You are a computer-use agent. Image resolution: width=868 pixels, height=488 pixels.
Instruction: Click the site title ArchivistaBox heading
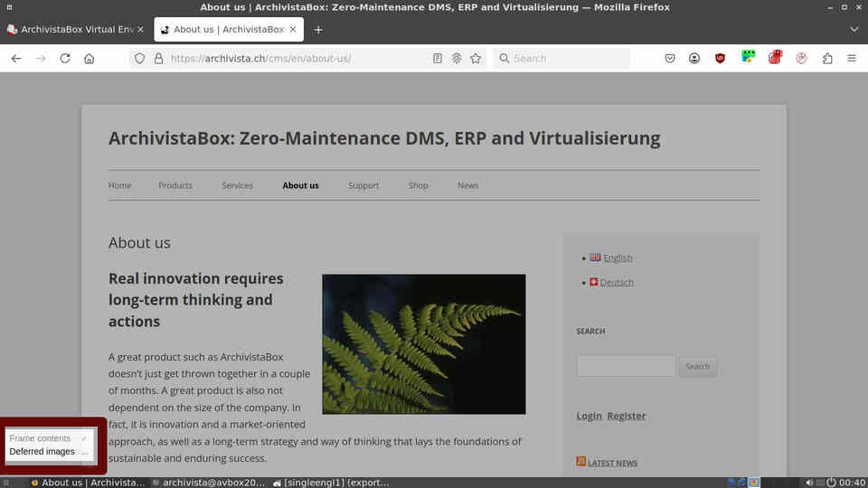pyautogui.click(x=384, y=138)
